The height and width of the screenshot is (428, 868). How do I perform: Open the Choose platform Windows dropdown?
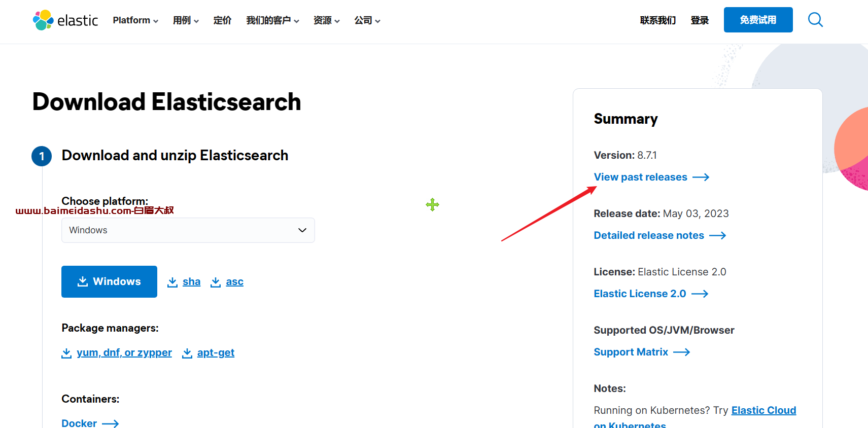(x=188, y=230)
